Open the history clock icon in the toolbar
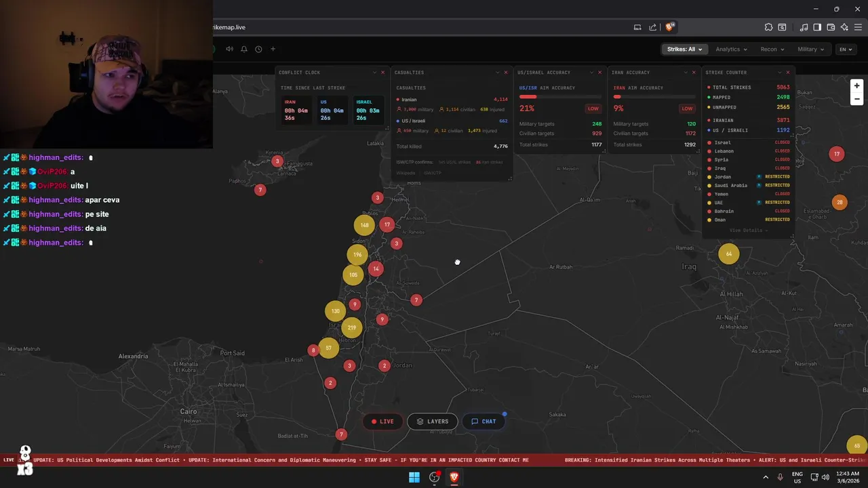Image resolution: width=868 pixels, height=488 pixels. [258, 49]
